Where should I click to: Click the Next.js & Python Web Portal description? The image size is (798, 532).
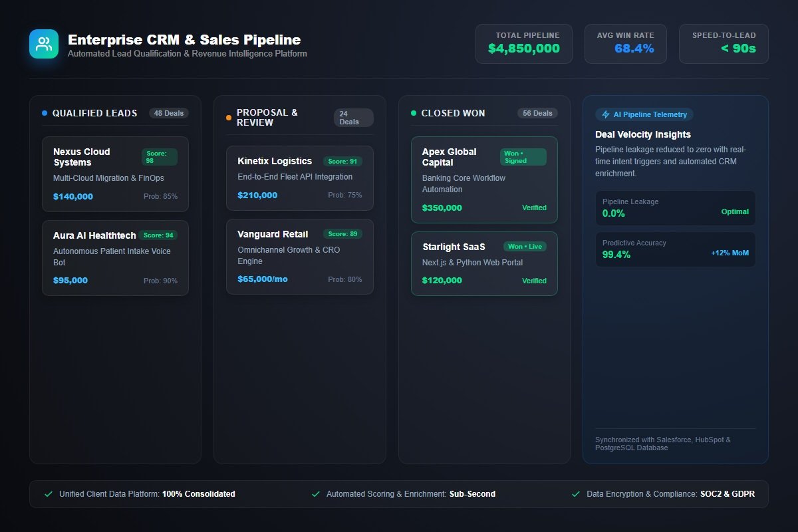[473, 263]
